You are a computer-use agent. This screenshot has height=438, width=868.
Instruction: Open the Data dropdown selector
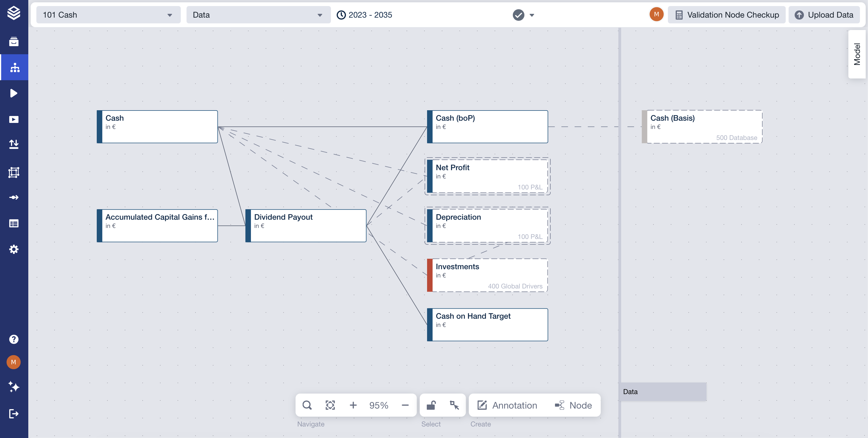(x=258, y=15)
